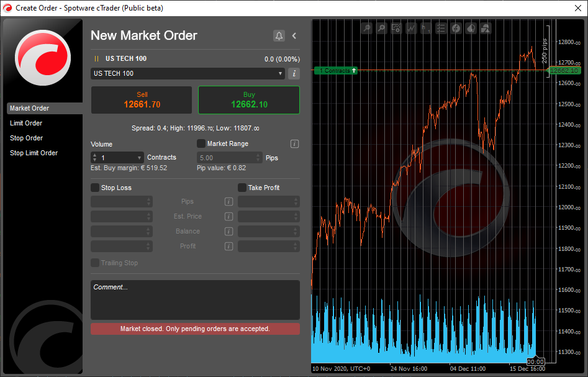Zoom in the chart with magnifier plus icon
This screenshot has height=377, width=588.
click(x=381, y=28)
